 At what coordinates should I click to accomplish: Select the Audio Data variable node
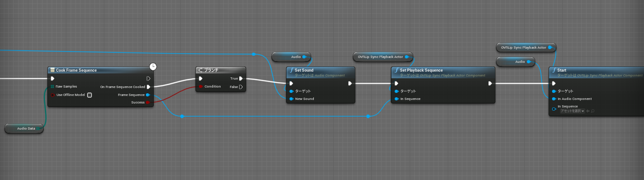[24, 128]
